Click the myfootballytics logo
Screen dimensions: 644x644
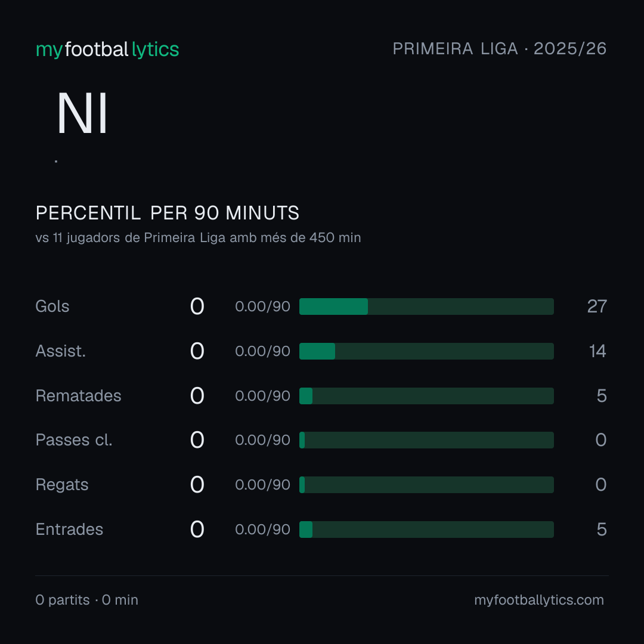coord(107,49)
